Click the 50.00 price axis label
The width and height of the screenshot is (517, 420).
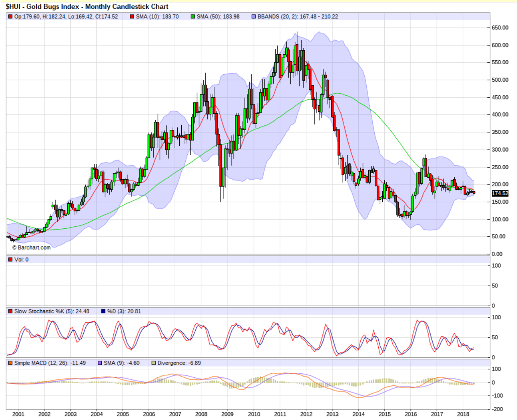pyautogui.click(x=499, y=237)
